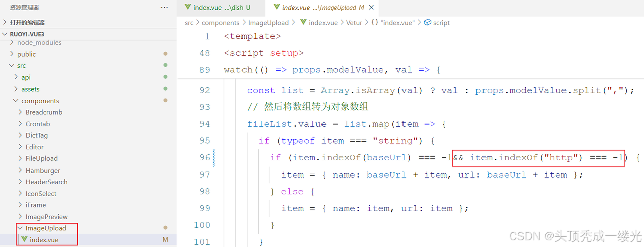644x247 pixels.
Task: Collapse the components folder
Action: point(40,101)
